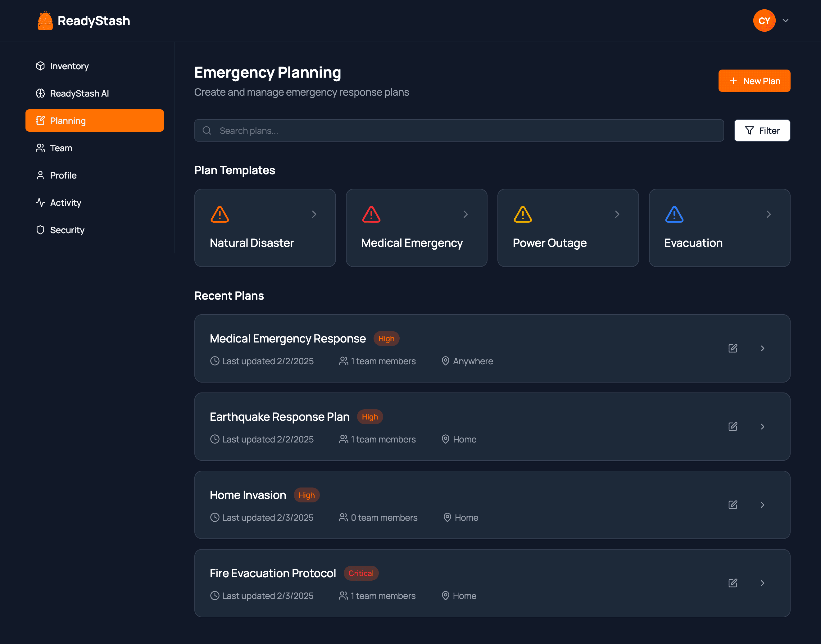821x644 pixels.
Task: Click the edit icon on Medical Emergency Response
Action: 733,347
